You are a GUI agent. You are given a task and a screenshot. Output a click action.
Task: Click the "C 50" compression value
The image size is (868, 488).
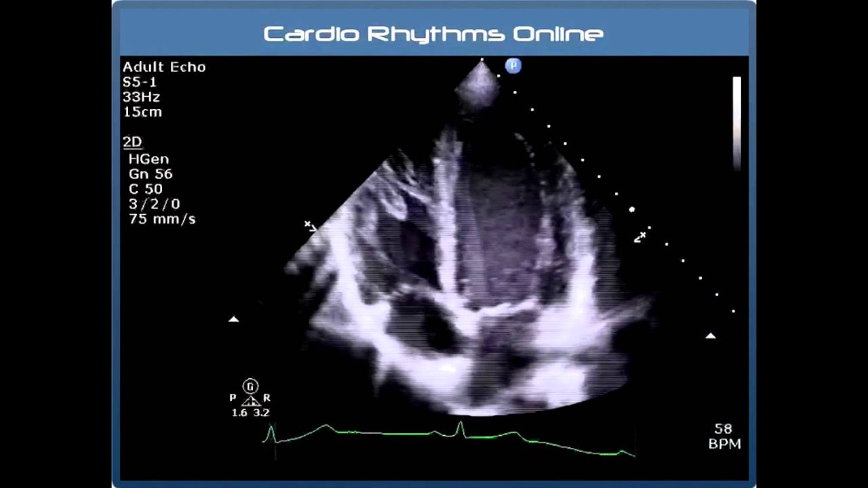click(146, 189)
